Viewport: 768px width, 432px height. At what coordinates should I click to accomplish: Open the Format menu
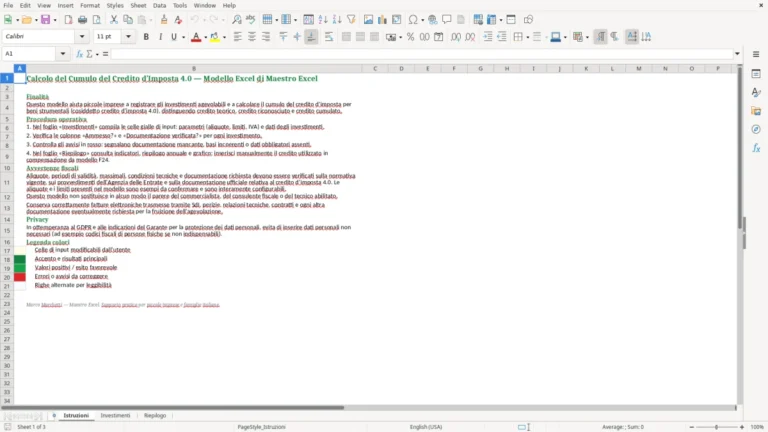pyautogui.click(x=90, y=5)
